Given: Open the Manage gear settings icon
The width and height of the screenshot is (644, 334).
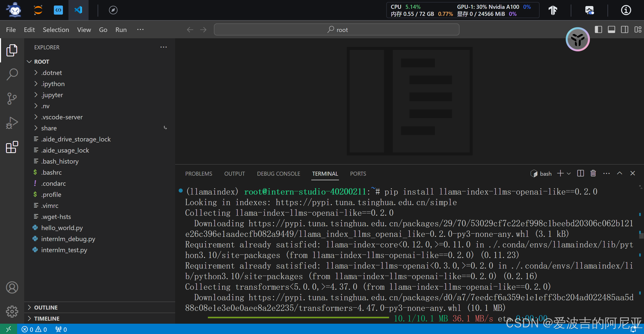Looking at the screenshot, I should 12,312.
